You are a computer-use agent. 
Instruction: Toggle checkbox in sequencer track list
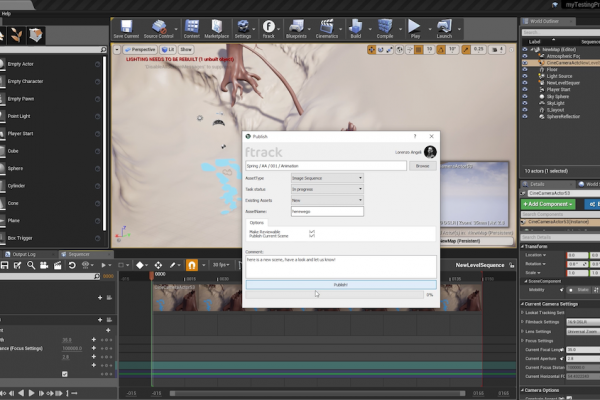[x=65, y=374]
